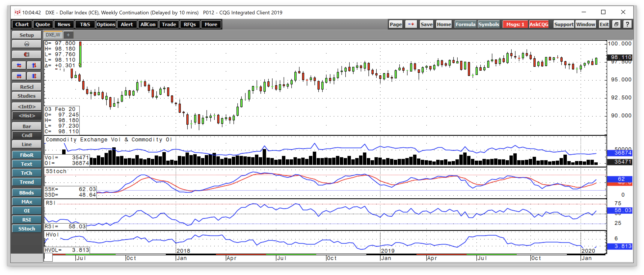The image size is (644, 275).
Task: Switch to <IntD> intraday view
Action: [x=27, y=106]
